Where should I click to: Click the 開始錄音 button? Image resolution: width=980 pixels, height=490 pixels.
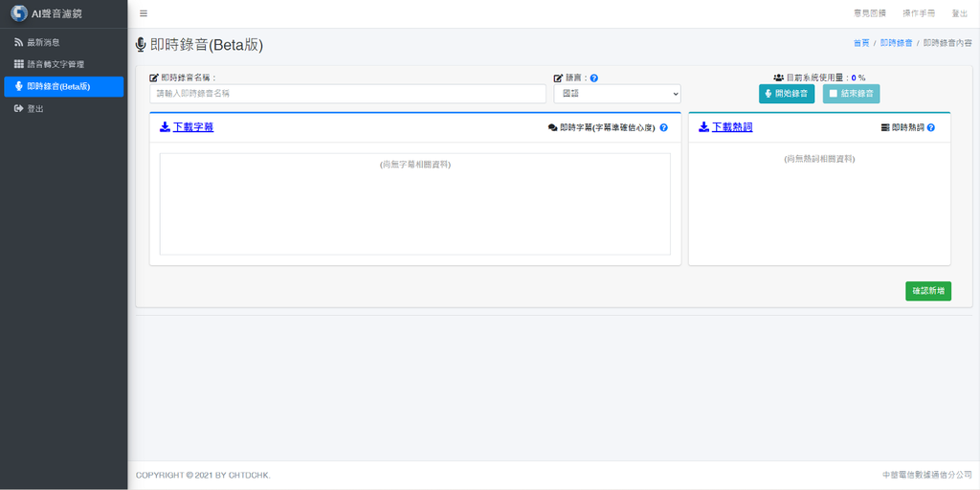(x=787, y=94)
